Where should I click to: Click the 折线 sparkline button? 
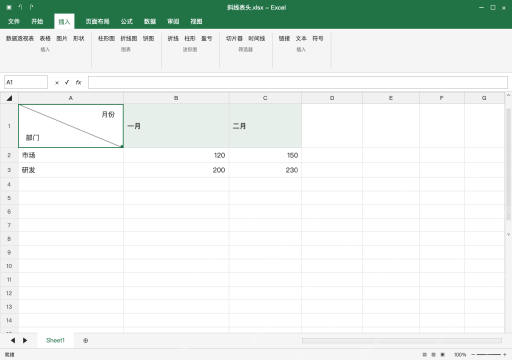pos(173,39)
